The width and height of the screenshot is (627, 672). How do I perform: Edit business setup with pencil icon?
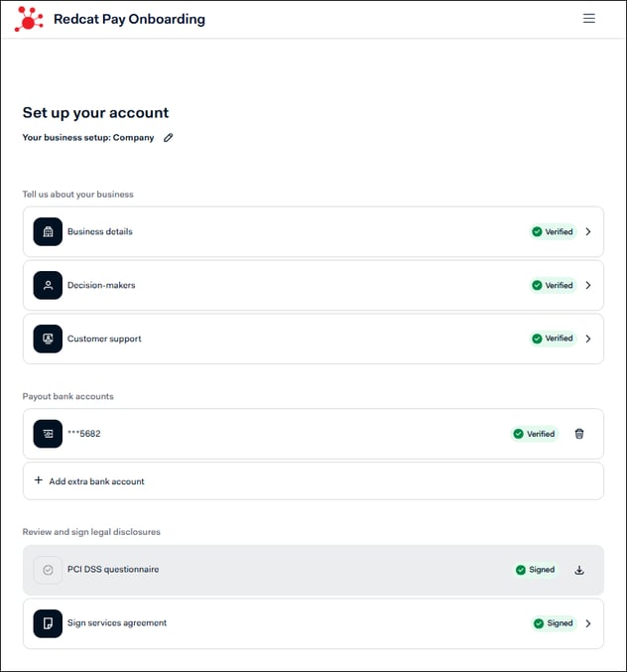(169, 138)
